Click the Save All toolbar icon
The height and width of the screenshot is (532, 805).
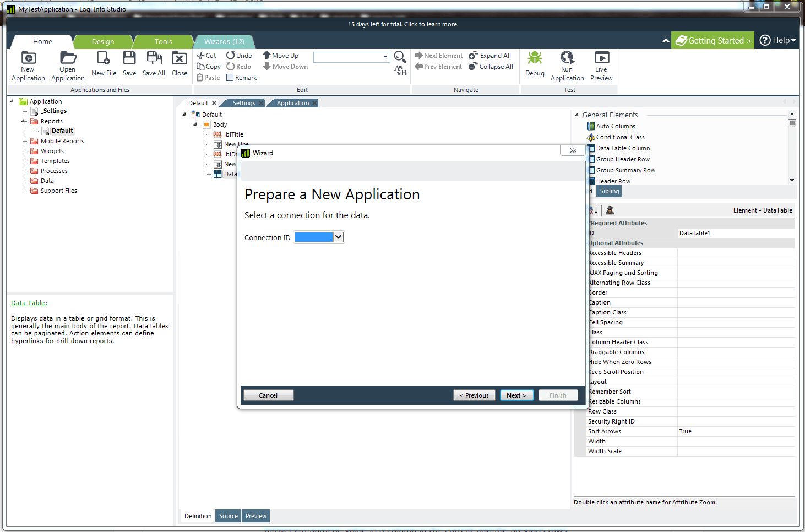coord(154,58)
